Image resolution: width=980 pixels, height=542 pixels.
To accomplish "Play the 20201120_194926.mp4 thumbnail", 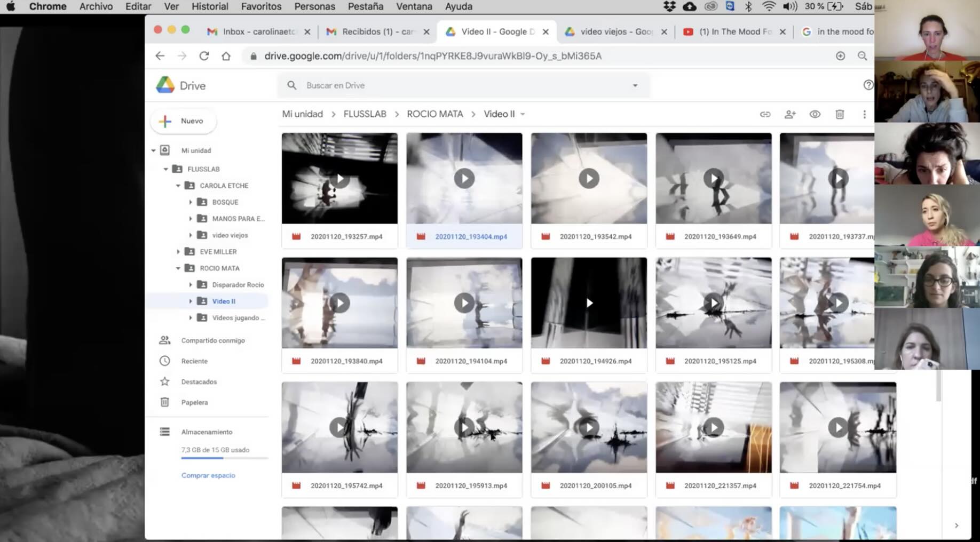I will coord(589,303).
